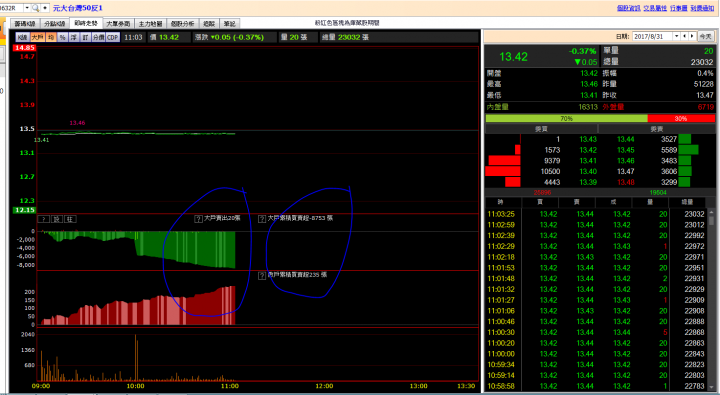This screenshot has width=720, height=395.
Task: Click the total bid volume 25896
Action: 542,192
